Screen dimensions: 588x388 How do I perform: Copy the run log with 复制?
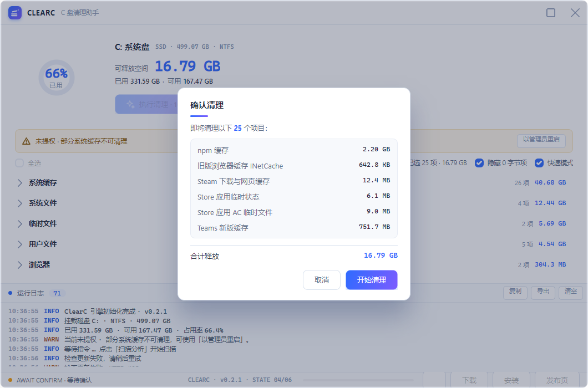click(x=515, y=292)
